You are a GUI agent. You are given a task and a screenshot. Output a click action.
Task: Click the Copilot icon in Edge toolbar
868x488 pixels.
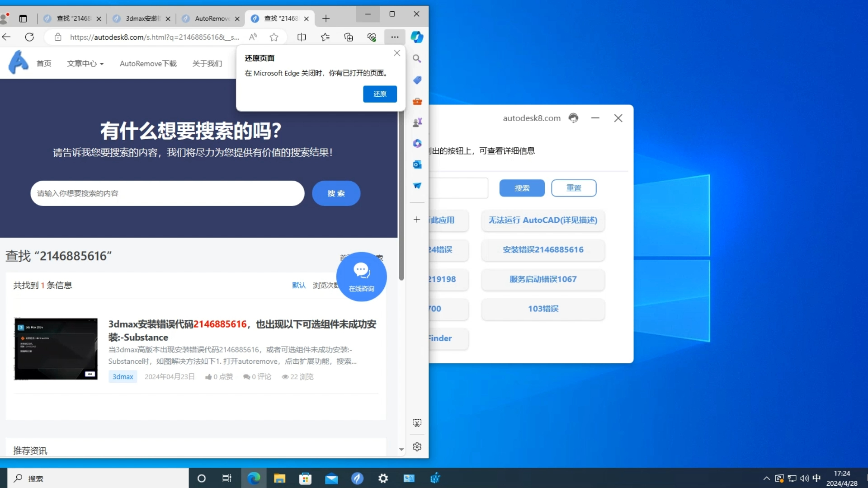[417, 37]
